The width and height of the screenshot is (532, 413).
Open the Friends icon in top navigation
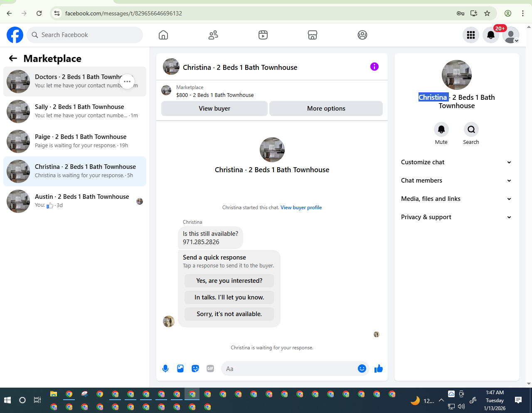tap(213, 35)
